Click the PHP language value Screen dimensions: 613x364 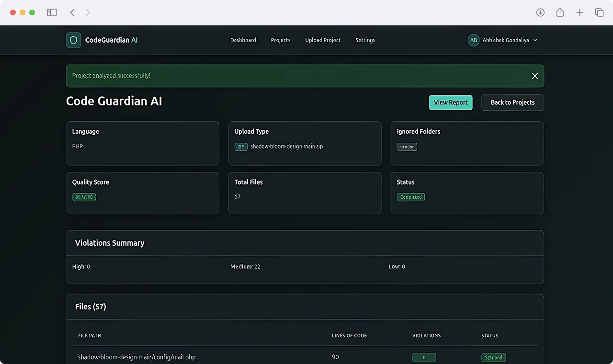tap(78, 146)
